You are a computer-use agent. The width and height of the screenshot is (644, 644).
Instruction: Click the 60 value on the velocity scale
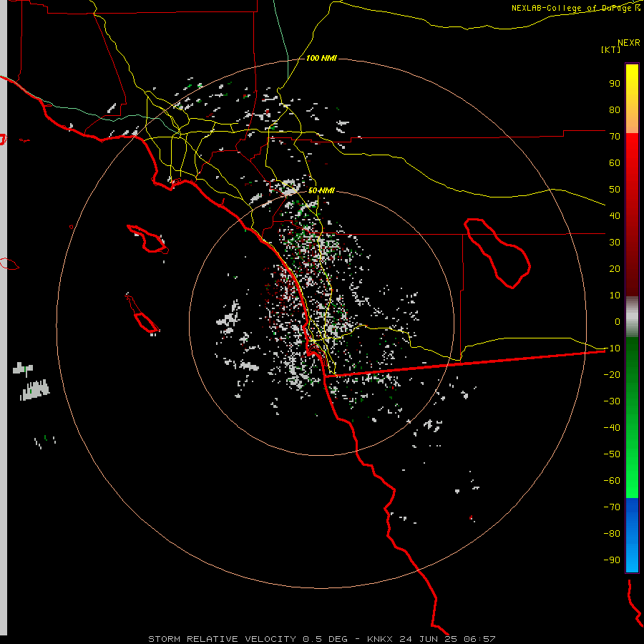[615, 162]
